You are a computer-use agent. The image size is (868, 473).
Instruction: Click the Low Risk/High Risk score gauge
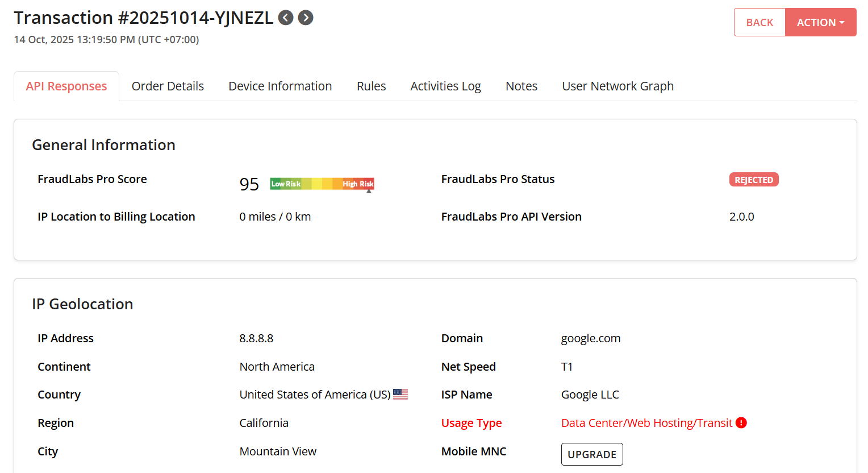coord(322,184)
